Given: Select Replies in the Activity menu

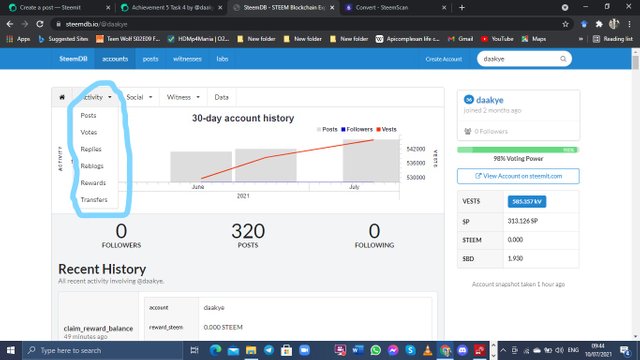Looking at the screenshot, I should click(x=91, y=149).
